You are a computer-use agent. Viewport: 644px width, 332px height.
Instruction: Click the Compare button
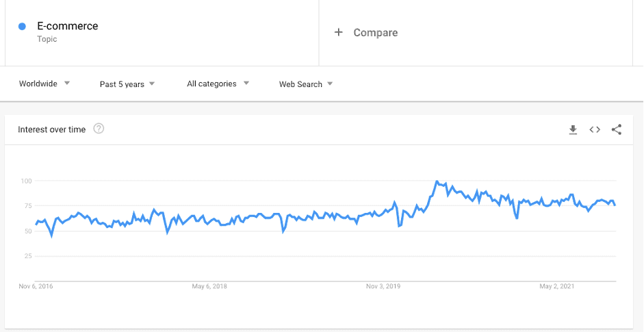(x=366, y=32)
